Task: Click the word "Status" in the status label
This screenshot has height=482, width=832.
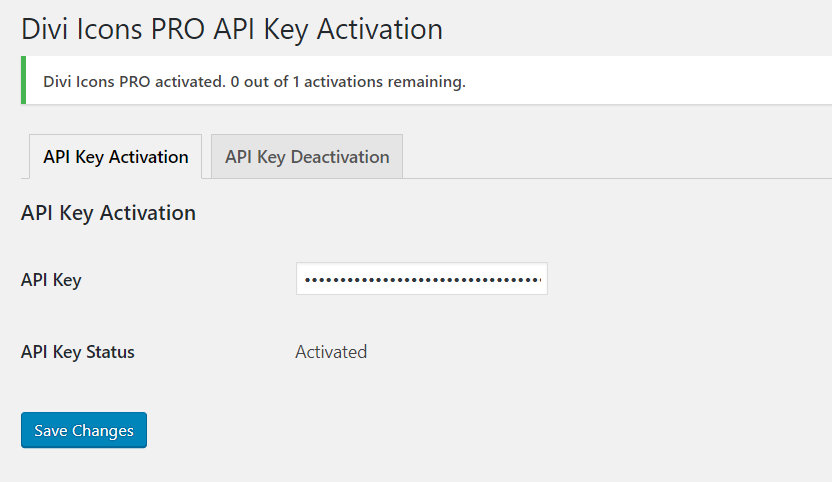Action: click(x=110, y=352)
